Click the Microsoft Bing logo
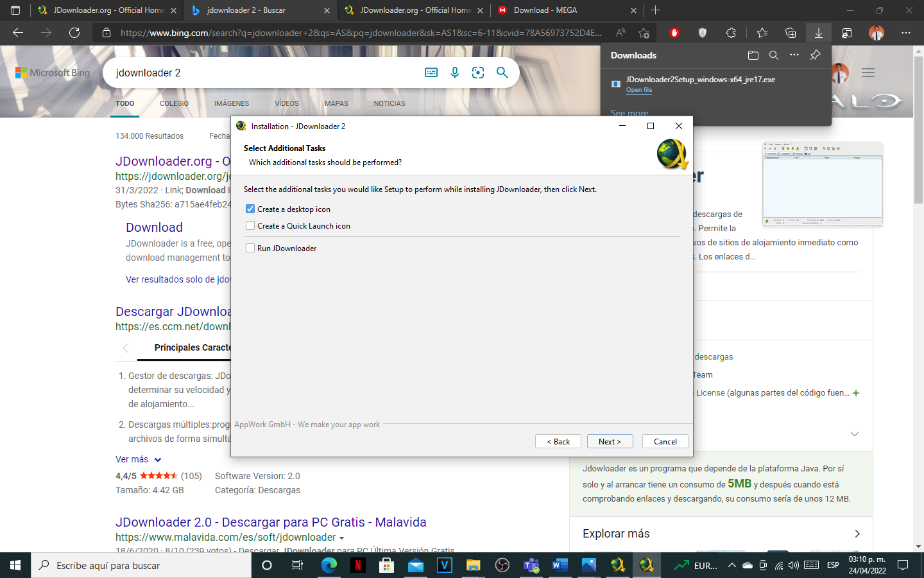The image size is (924, 578). coord(53,73)
